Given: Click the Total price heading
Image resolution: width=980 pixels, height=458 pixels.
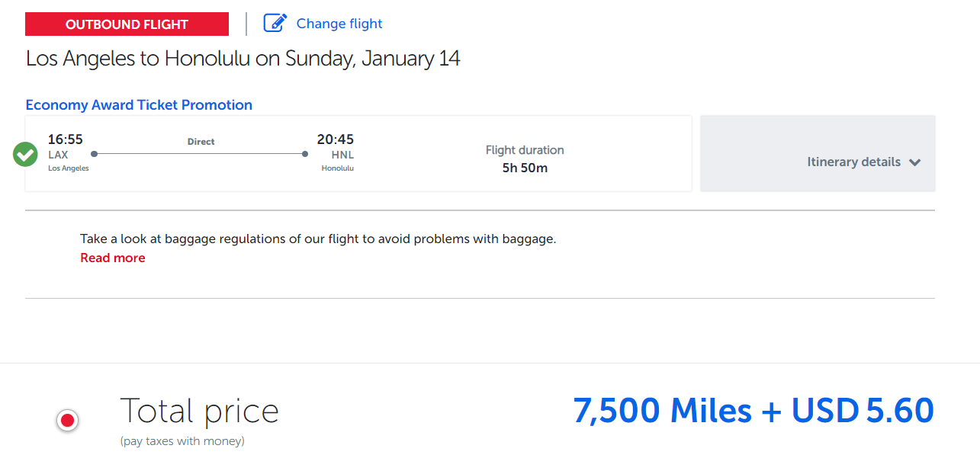Looking at the screenshot, I should coord(199,411).
